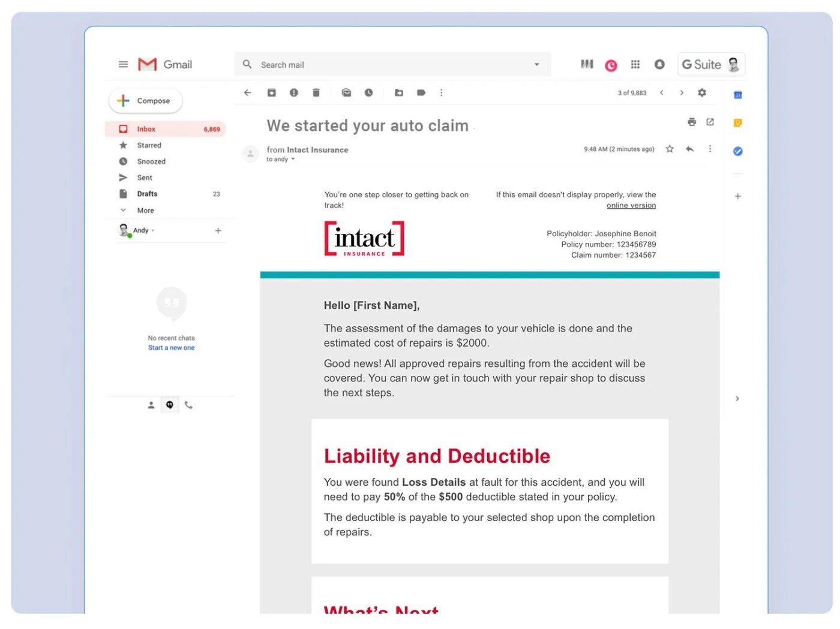Go to the newer email arrow
The image size is (840, 629).
tap(661, 92)
